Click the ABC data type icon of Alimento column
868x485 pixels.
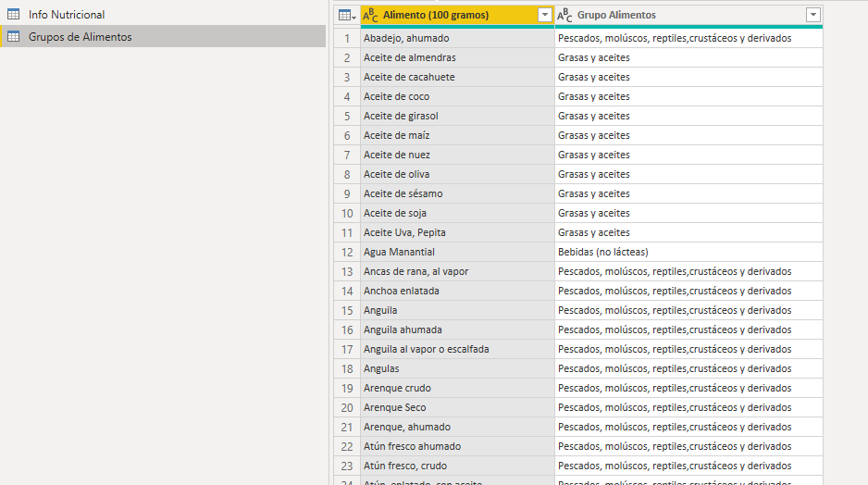pos(370,16)
